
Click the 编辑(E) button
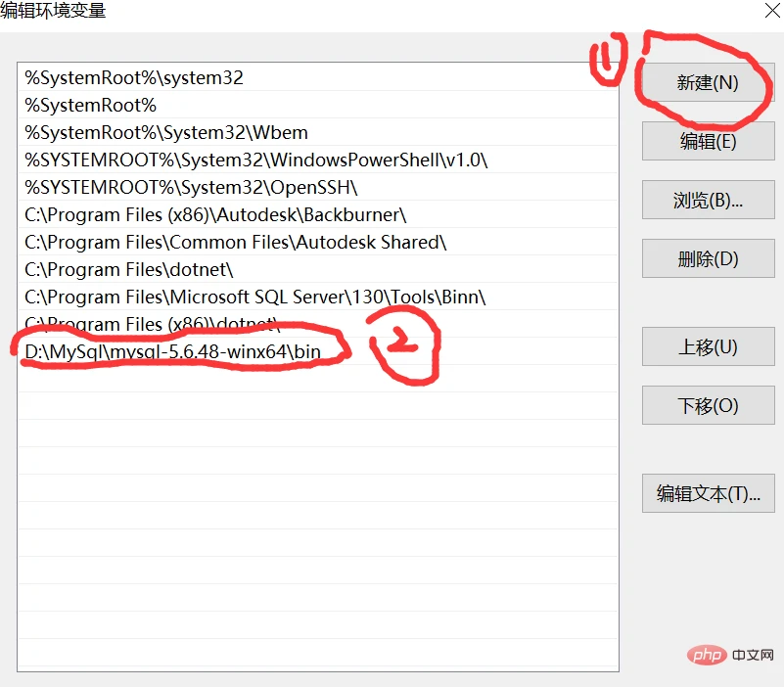(x=708, y=142)
